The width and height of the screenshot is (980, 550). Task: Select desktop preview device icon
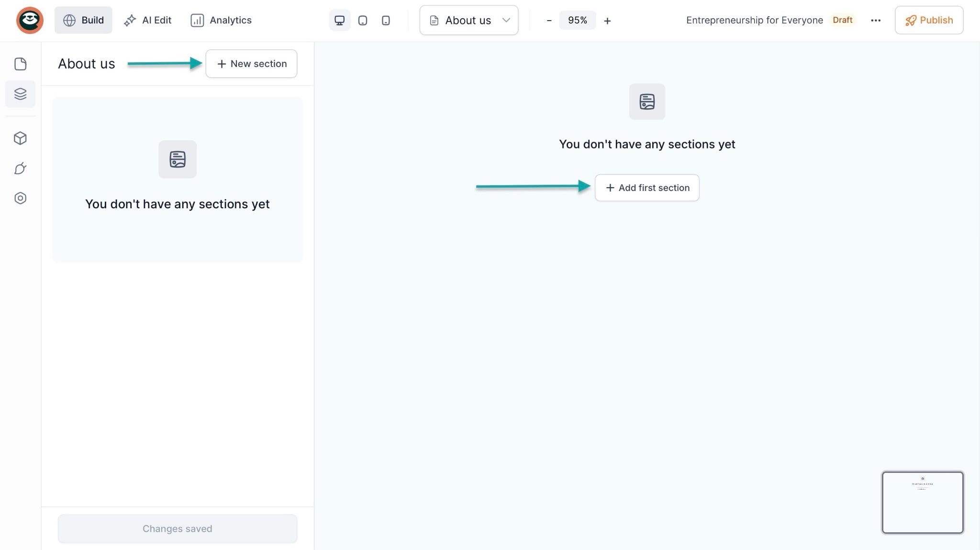pyautogui.click(x=339, y=21)
